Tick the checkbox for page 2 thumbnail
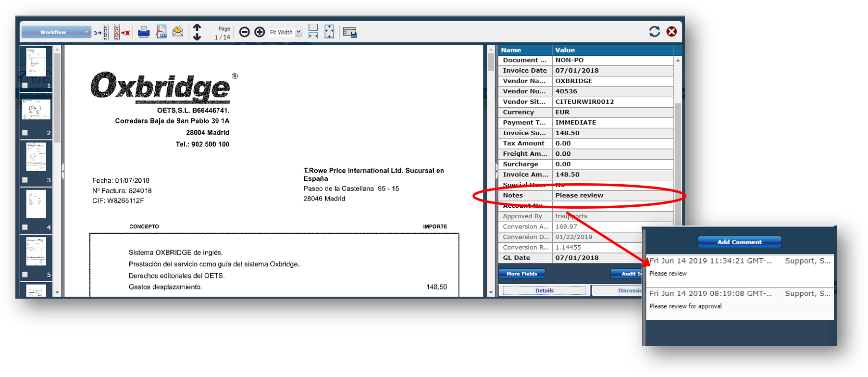The image size is (868, 377). click(25, 133)
